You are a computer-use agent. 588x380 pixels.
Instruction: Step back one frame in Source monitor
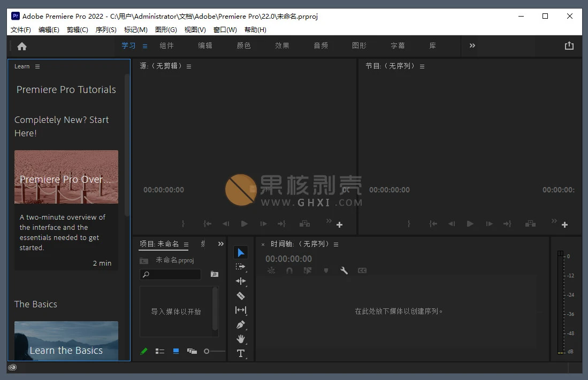point(226,224)
